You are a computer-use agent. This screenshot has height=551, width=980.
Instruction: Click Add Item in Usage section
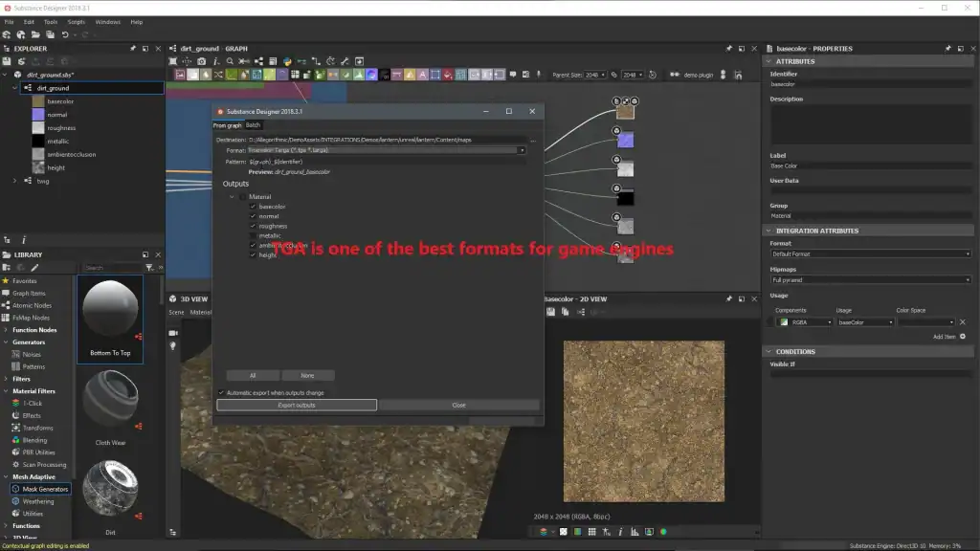click(x=948, y=337)
